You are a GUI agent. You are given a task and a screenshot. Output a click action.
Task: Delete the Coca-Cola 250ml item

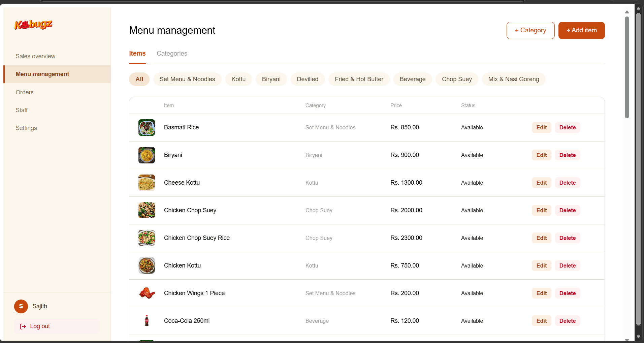[x=568, y=321]
